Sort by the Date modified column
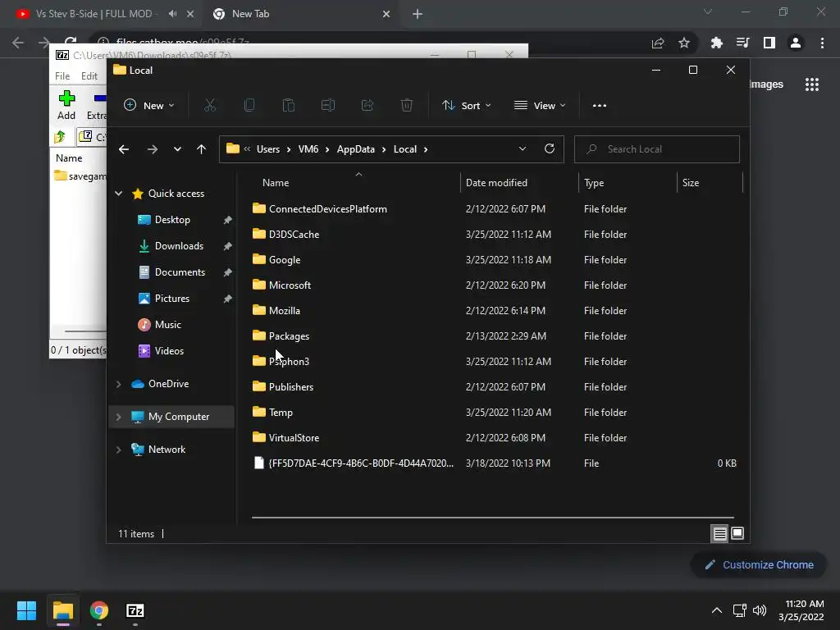840x630 pixels. point(496,183)
